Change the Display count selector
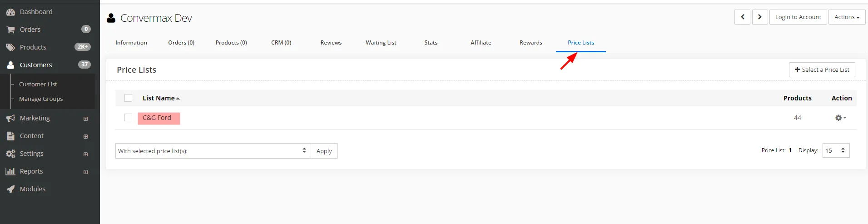Screen dimensions: 868x224 coord(836,150)
